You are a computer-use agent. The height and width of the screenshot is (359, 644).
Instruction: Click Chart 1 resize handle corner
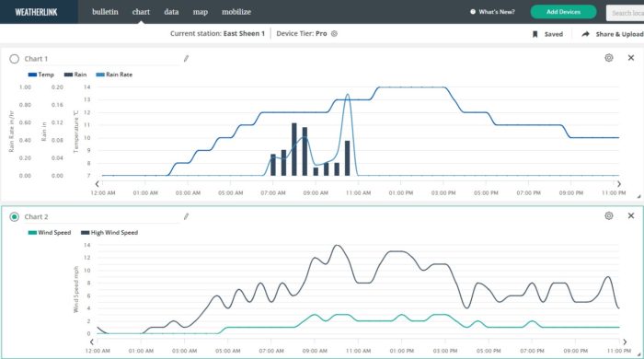(639, 197)
